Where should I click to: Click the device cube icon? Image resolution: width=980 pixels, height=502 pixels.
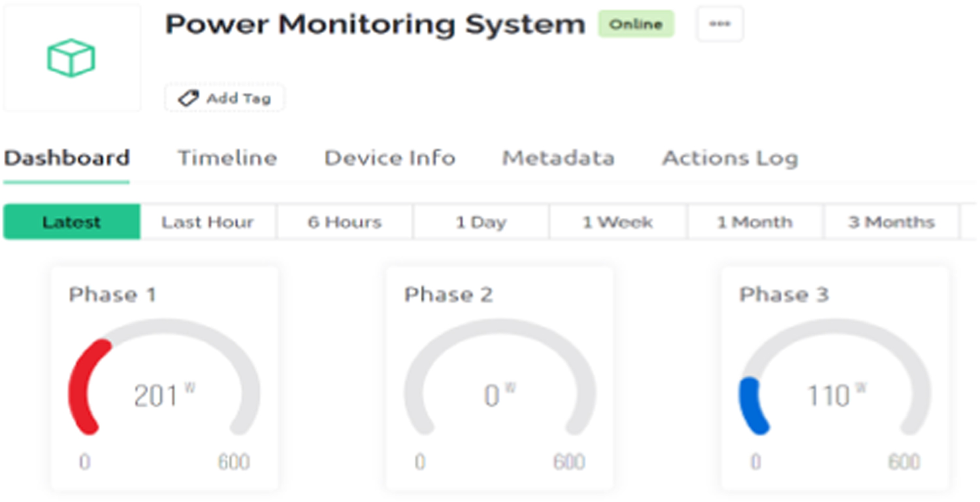tap(72, 57)
